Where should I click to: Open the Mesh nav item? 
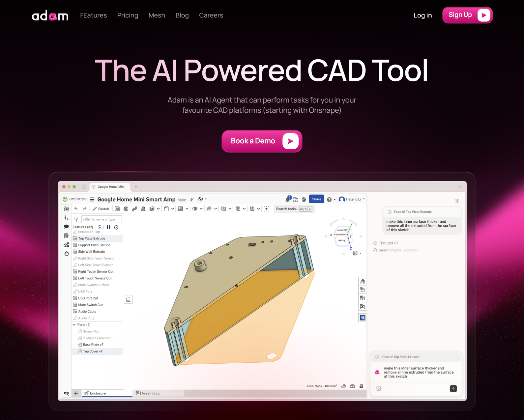click(157, 15)
